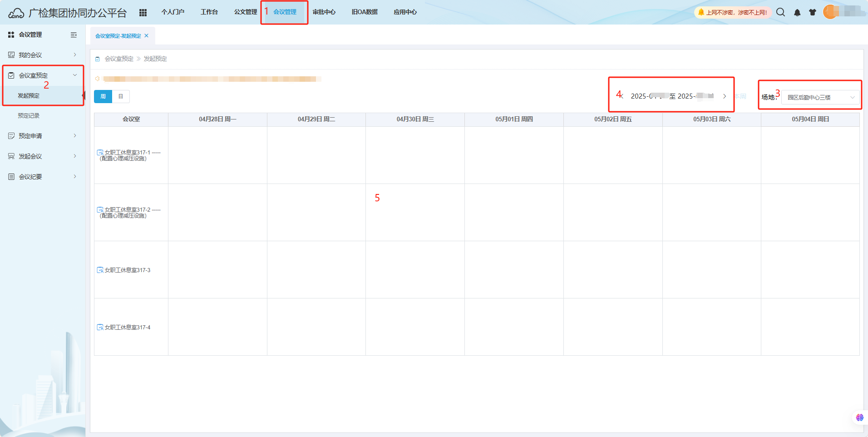The width and height of the screenshot is (868, 437).
Task: Switch calendar to 日 view
Action: click(121, 96)
